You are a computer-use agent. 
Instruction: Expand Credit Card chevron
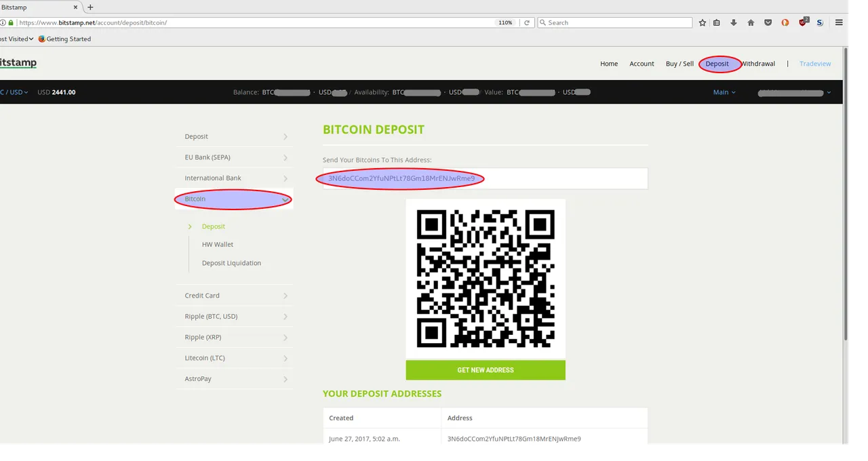tap(285, 296)
